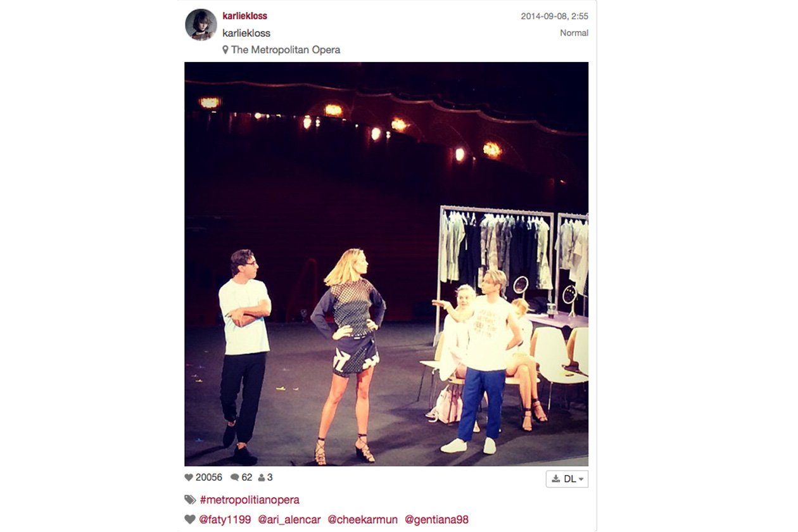
Task: Click the tags icon before the hashtag
Action: [x=190, y=500]
